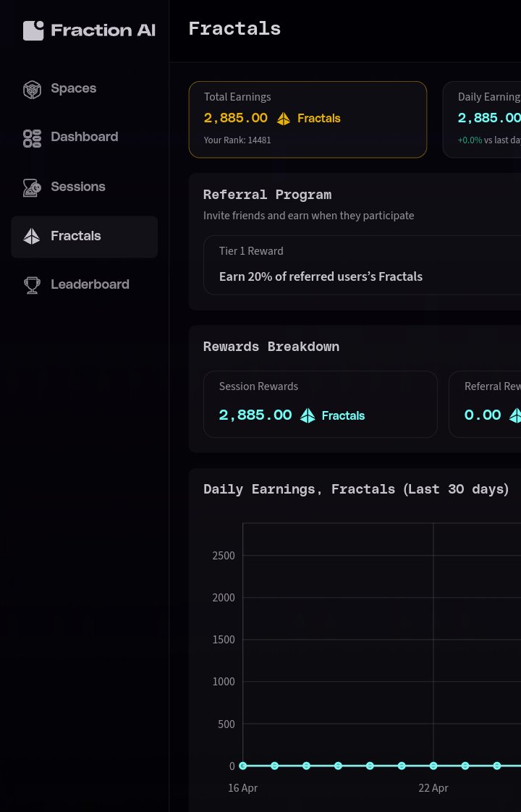Click the Session Rewards card
The height and width of the screenshot is (812, 521).
click(320, 404)
